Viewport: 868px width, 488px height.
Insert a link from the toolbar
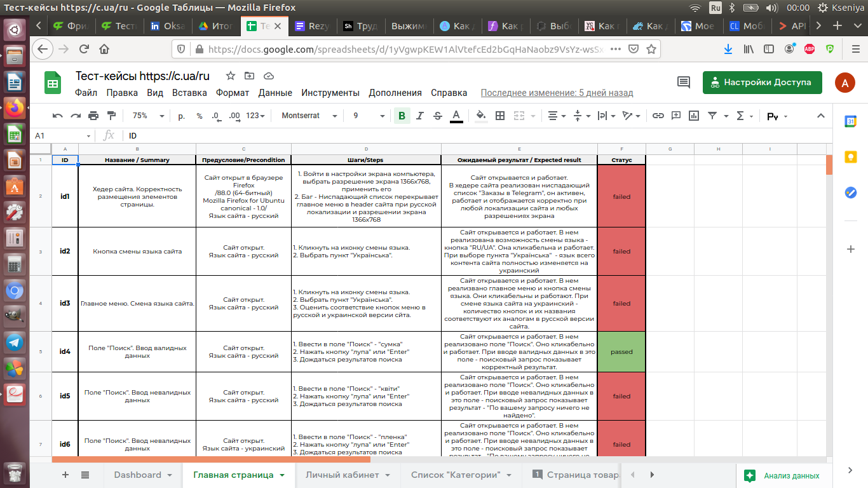pos(658,116)
